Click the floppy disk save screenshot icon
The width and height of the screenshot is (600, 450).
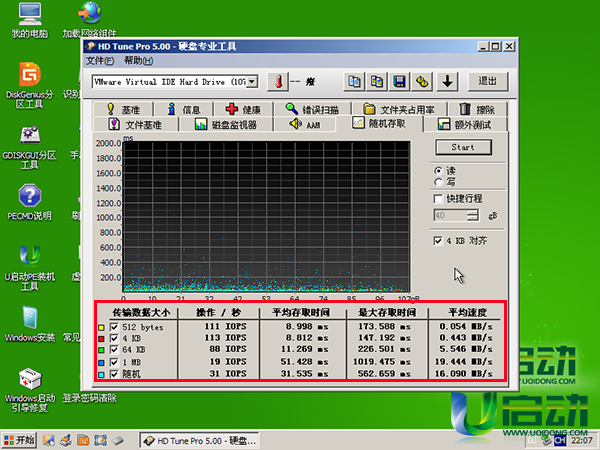click(x=399, y=82)
